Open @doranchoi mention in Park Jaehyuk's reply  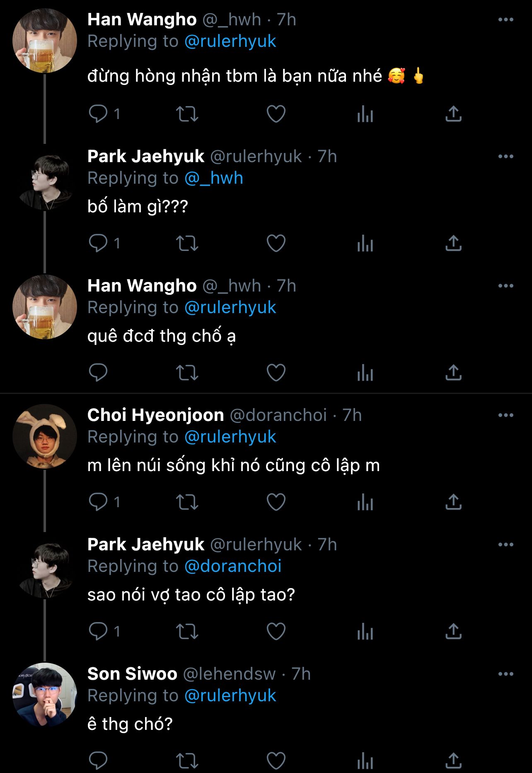pyautogui.click(x=233, y=566)
